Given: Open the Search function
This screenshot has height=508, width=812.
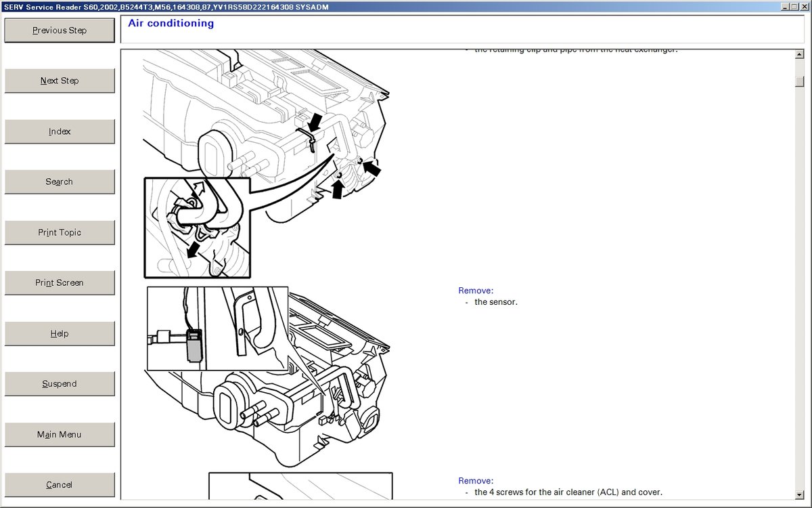Looking at the screenshot, I should point(60,181).
